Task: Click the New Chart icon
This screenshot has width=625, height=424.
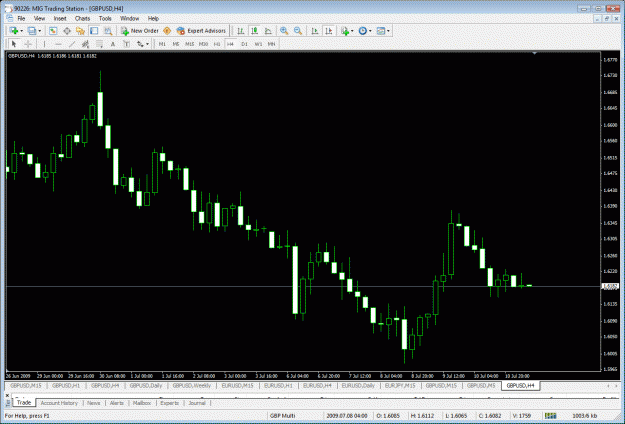Action: (14, 31)
